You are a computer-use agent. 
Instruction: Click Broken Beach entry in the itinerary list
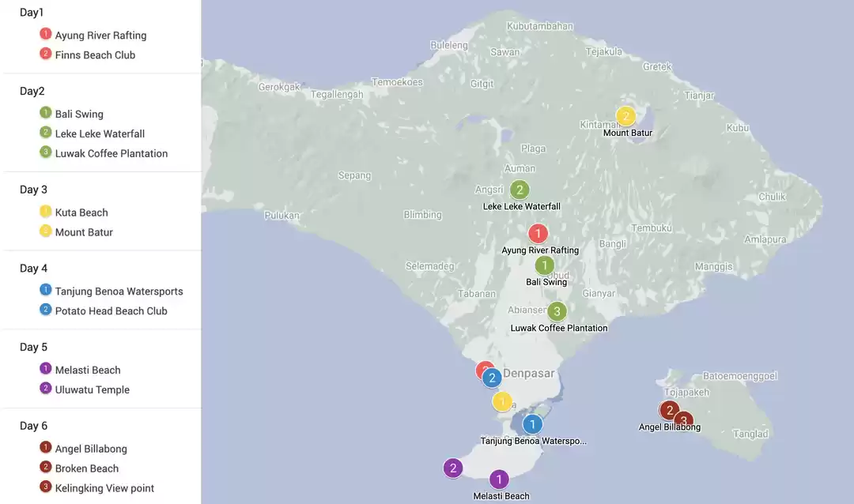click(x=86, y=468)
